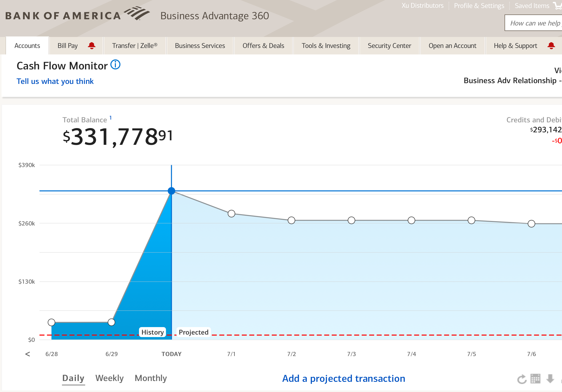Viewport: 562px width, 392px height.
Task: Switch chart to Weekly view
Action: pyautogui.click(x=109, y=378)
